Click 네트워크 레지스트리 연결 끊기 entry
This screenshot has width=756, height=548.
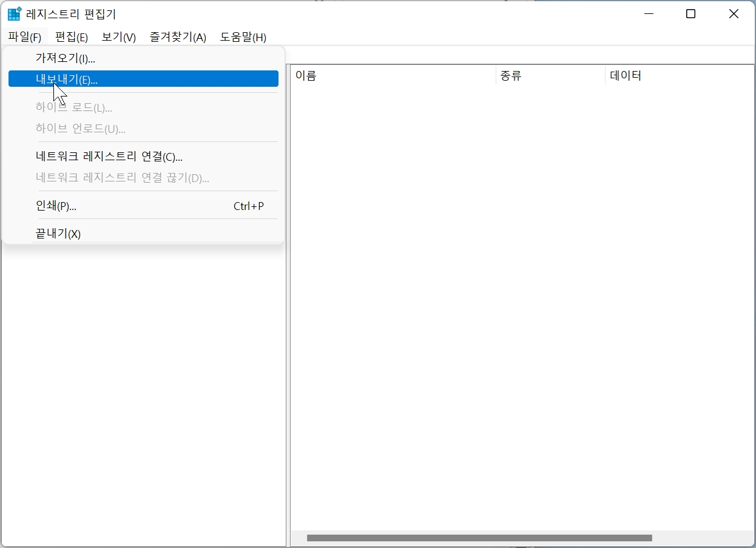[121, 178]
